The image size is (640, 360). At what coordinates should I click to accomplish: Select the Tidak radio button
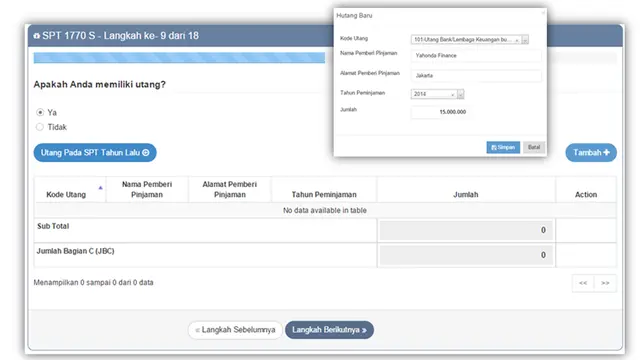(40, 127)
